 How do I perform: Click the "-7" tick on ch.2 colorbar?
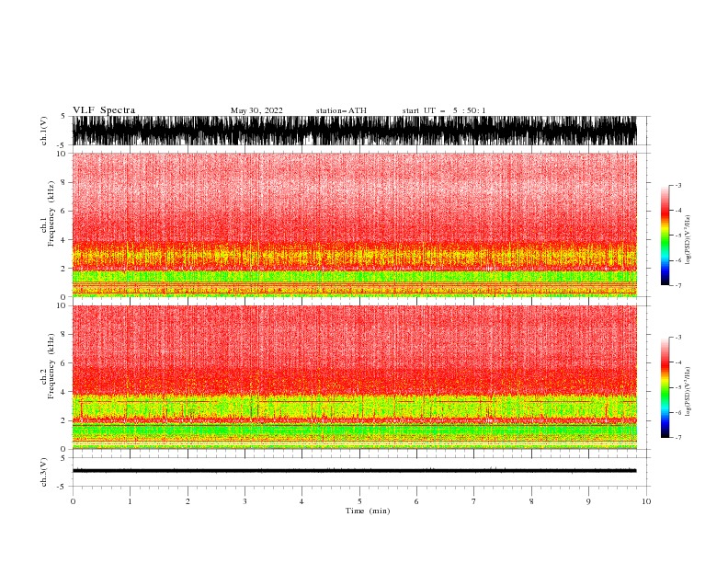pyautogui.click(x=677, y=437)
